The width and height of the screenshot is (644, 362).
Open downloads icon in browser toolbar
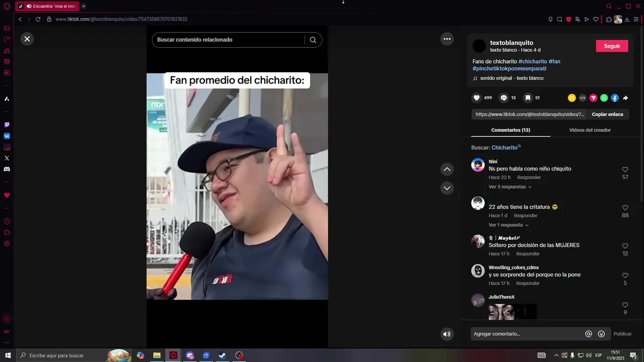(x=627, y=19)
